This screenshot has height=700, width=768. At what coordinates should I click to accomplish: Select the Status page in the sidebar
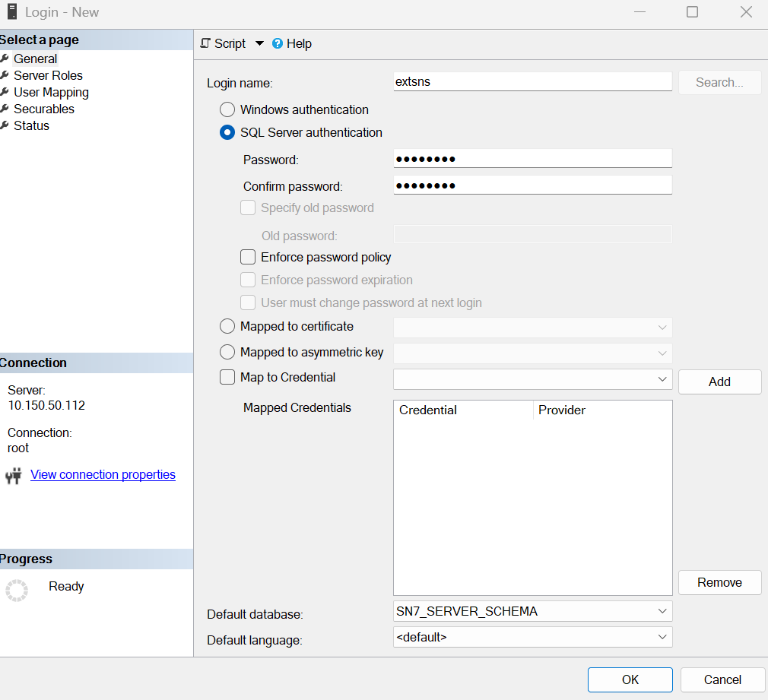pos(32,125)
